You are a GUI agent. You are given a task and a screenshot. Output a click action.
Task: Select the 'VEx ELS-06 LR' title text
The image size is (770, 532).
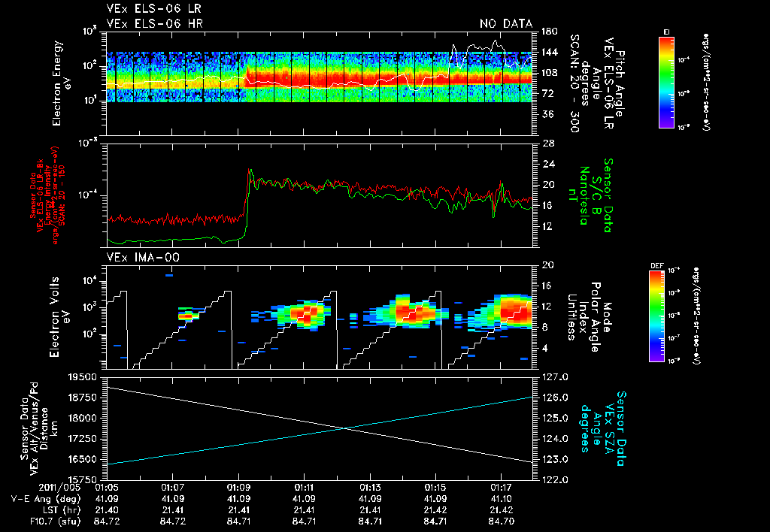[153, 8]
